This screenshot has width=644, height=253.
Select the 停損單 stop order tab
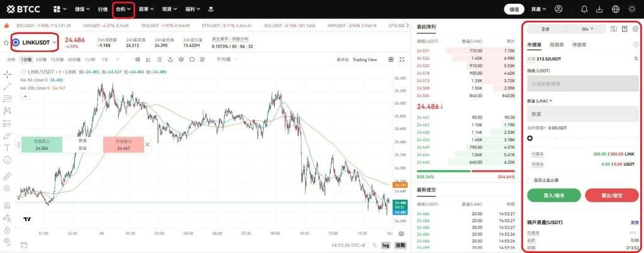[x=579, y=45]
